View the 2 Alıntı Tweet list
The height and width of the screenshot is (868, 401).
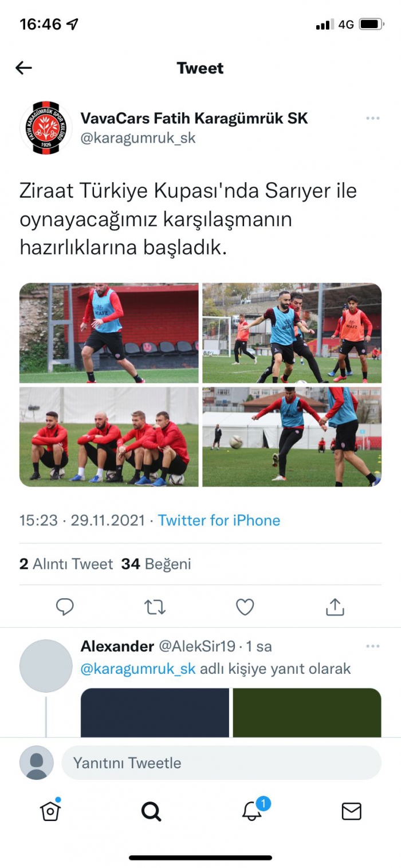click(66, 564)
